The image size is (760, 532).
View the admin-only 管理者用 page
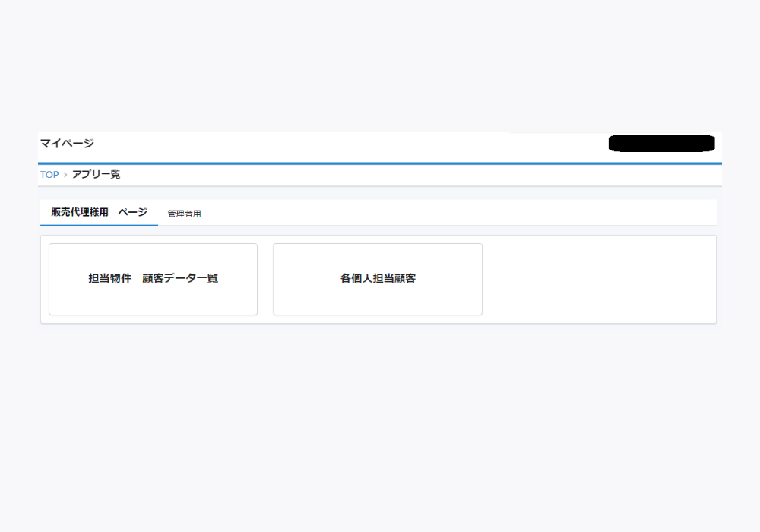(x=184, y=214)
